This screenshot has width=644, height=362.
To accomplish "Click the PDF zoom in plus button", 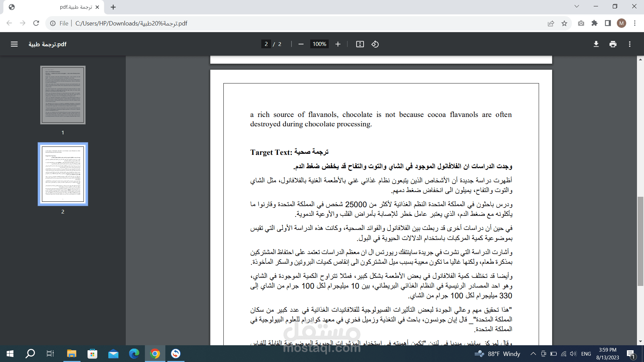I will 338,44.
